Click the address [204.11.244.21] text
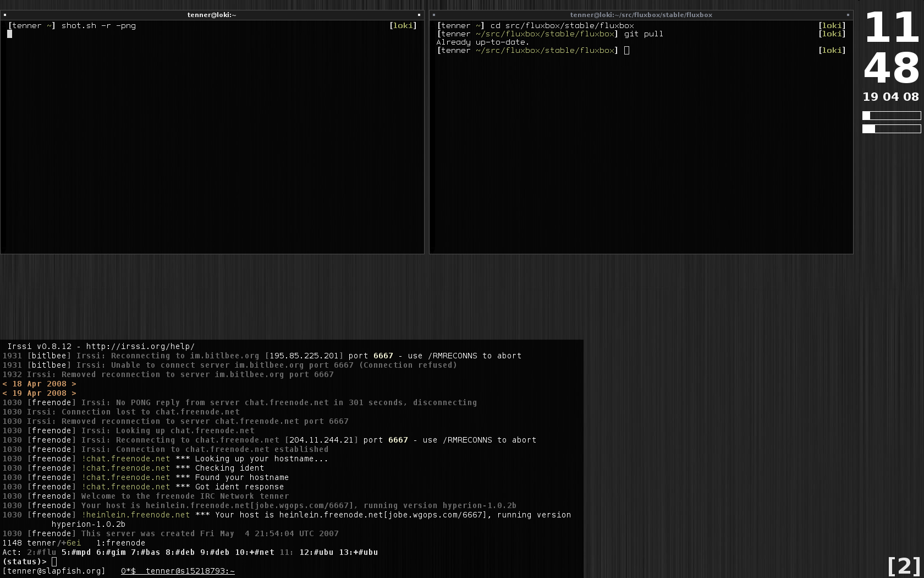The height and width of the screenshot is (578, 924). tap(321, 440)
